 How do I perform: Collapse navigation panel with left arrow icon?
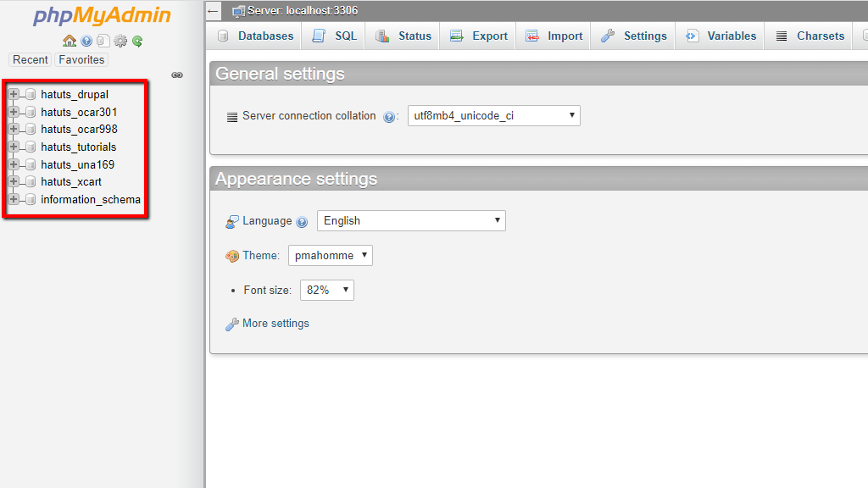point(214,11)
